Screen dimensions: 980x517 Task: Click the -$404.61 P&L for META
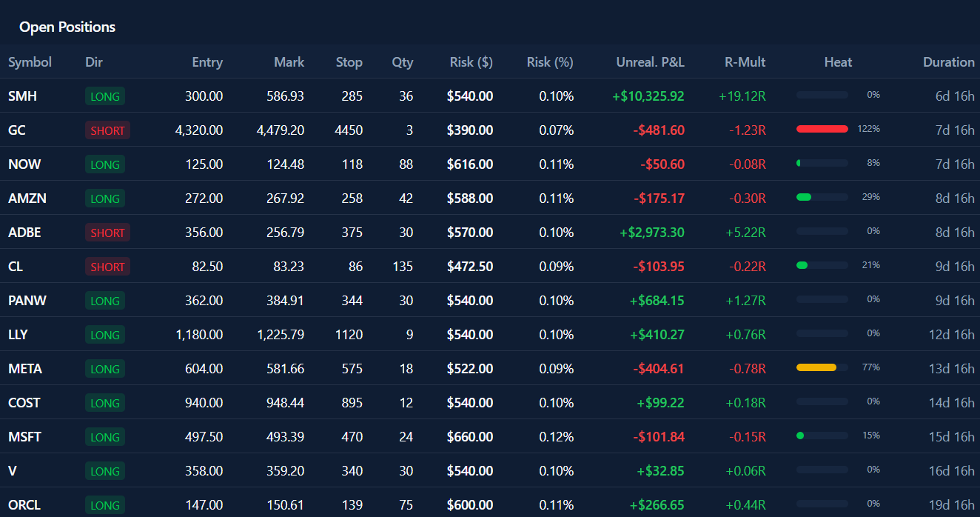tap(659, 369)
